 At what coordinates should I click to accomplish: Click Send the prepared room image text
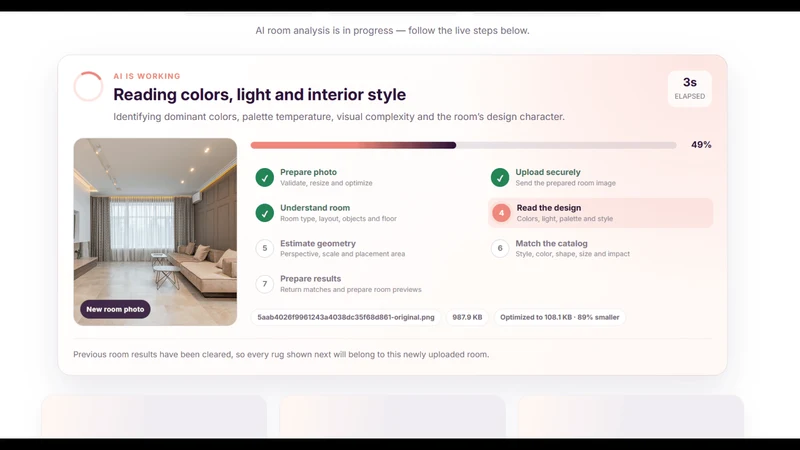tap(565, 183)
